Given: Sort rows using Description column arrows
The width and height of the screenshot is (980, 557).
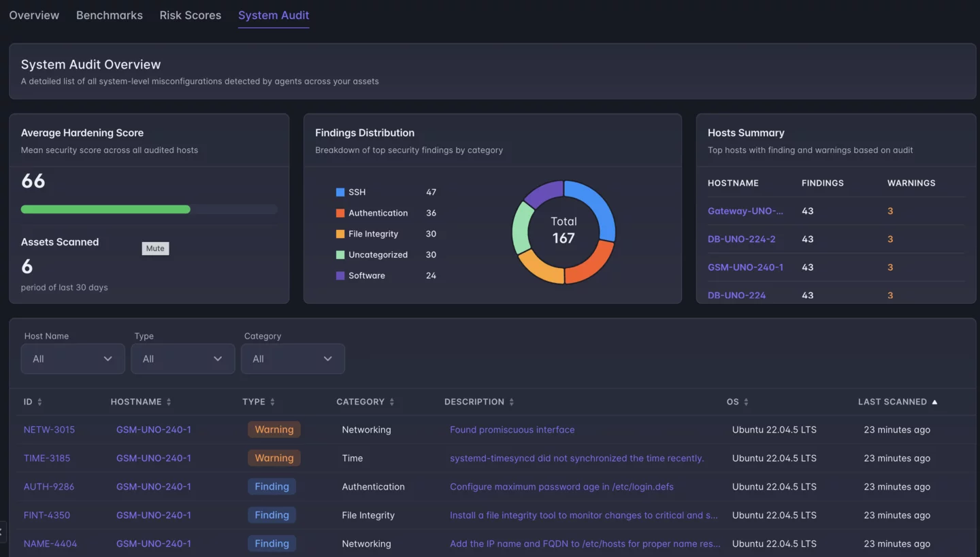Looking at the screenshot, I should (511, 402).
